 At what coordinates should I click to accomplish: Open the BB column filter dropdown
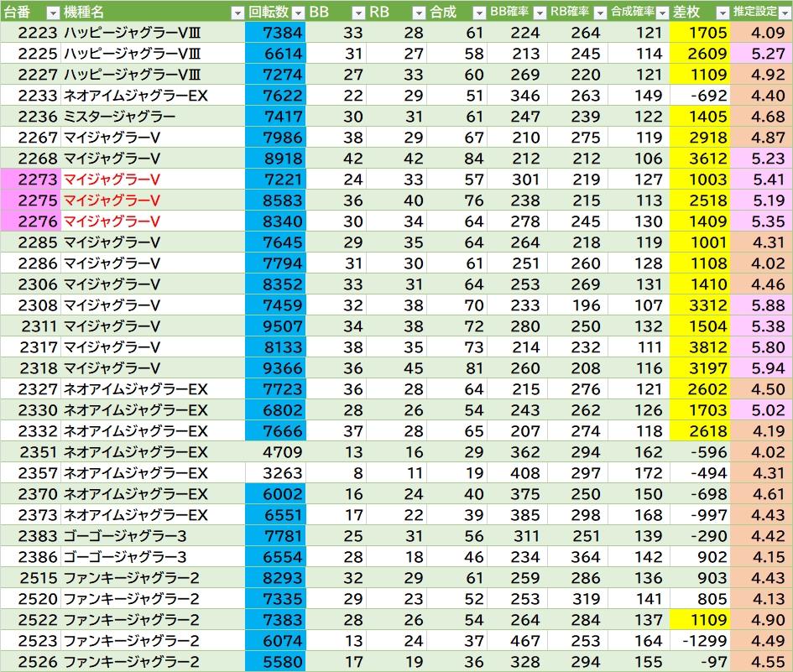(358, 13)
